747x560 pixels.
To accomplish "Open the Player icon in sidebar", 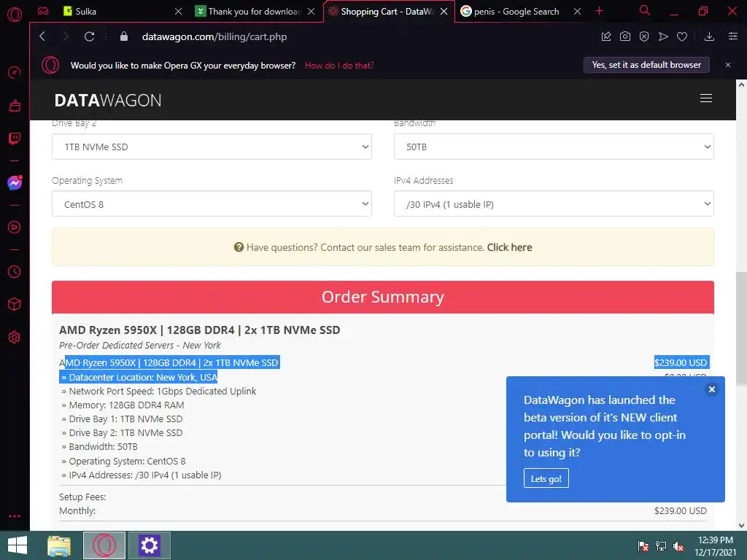I will (15, 227).
